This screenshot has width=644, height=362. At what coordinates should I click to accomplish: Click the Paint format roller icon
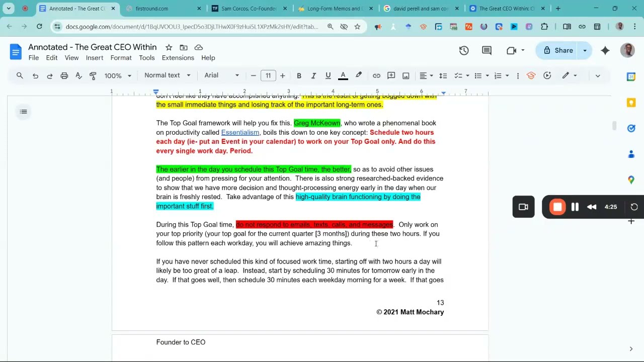[x=93, y=75]
